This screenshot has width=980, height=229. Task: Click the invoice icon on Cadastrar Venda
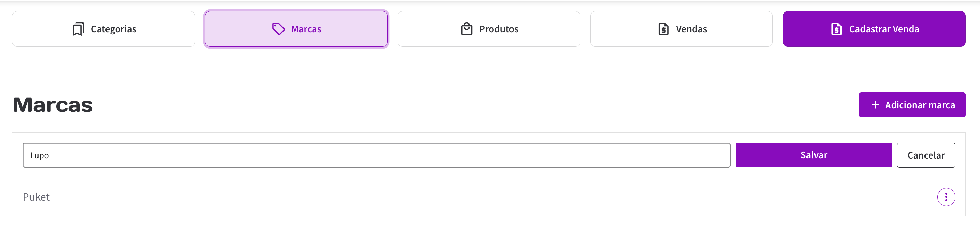pyautogui.click(x=836, y=29)
